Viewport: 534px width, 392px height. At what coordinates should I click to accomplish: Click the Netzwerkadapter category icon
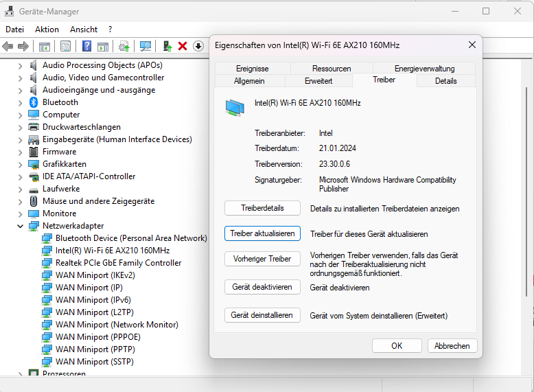[x=34, y=226]
